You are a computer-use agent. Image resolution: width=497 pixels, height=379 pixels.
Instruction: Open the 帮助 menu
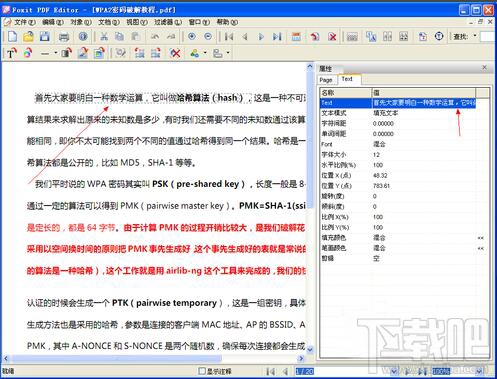point(227,22)
